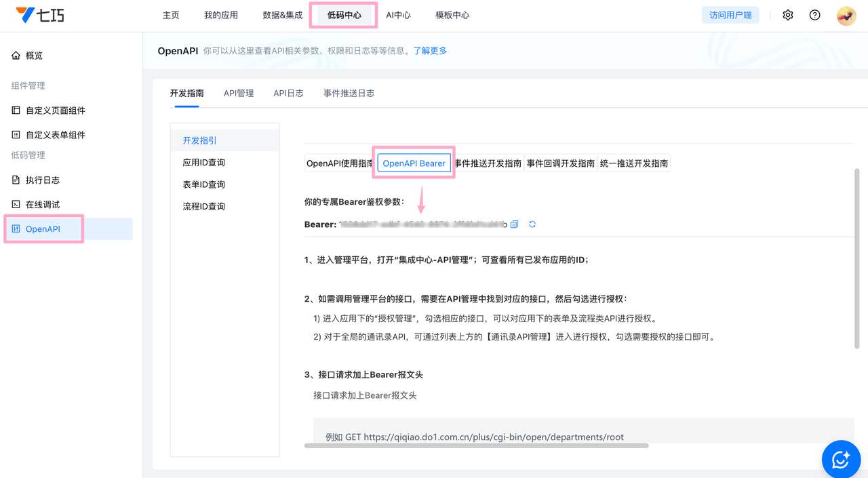Screen dimensions: 868x478
Task: Click the 了解更多 link
Action: (430, 51)
